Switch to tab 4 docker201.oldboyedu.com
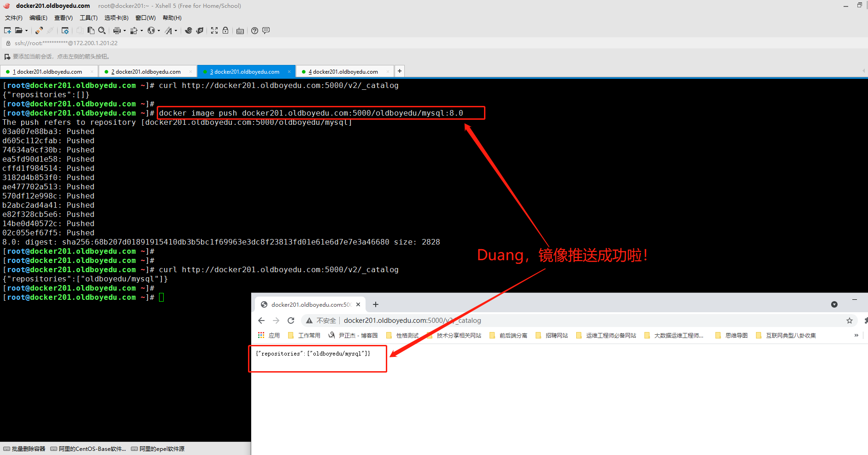Viewport: 868px width, 455px height. coord(343,71)
